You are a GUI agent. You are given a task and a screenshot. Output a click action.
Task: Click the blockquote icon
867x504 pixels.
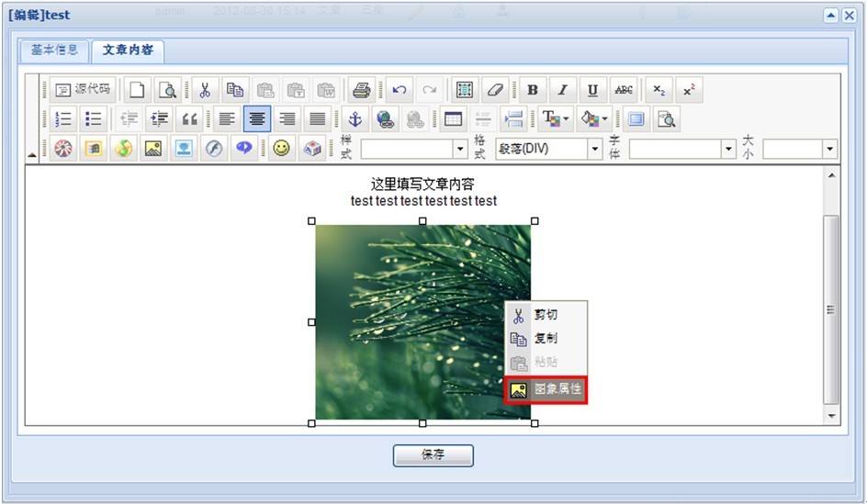tap(190, 118)
